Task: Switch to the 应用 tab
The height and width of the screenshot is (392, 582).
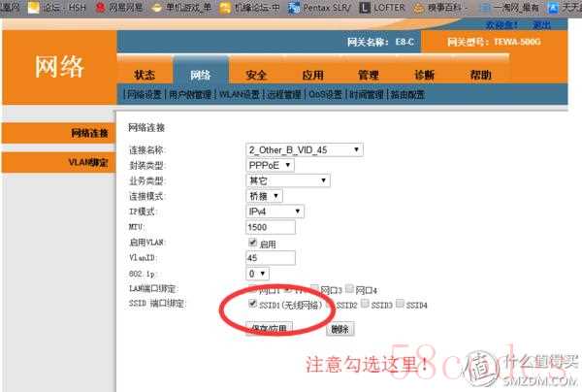Action: coord(312,75)
